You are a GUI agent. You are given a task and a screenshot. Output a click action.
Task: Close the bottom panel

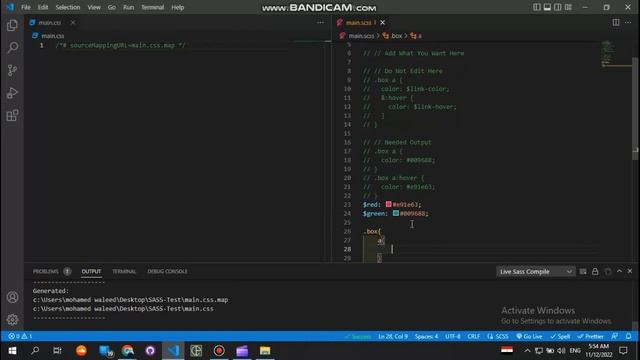630,271
